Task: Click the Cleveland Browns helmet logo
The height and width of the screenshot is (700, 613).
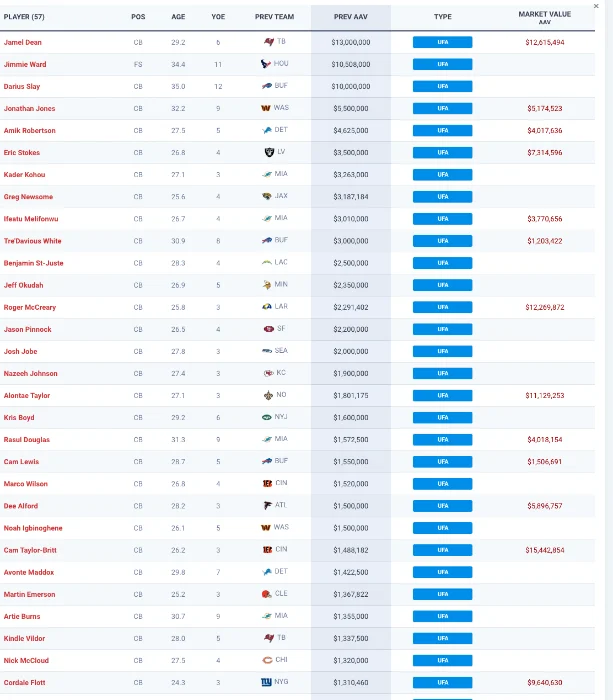Action: click(x=267, y=594)
